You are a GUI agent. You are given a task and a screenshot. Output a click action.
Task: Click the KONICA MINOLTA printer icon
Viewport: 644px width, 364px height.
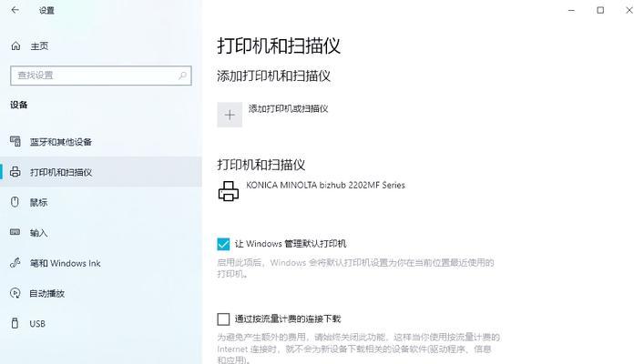[229, 191]
